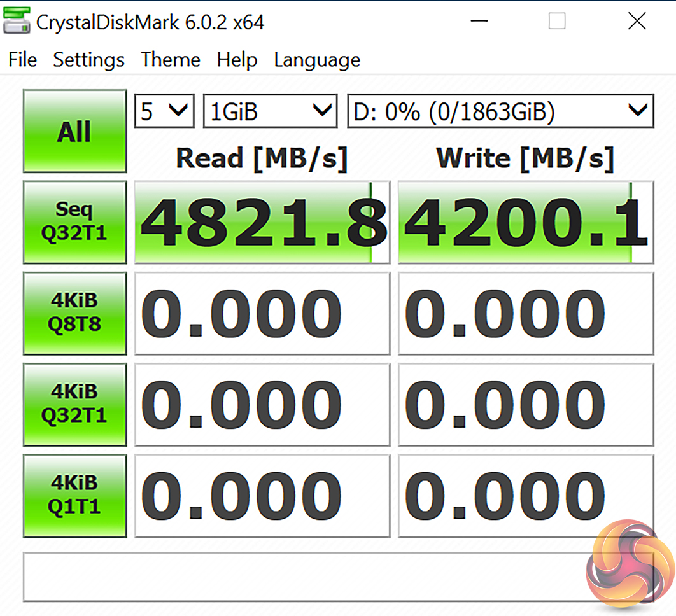Click the 4KiB Q1T1 write value
The height and width of the screenshot is (616, 676).
(x=526, y=496)
